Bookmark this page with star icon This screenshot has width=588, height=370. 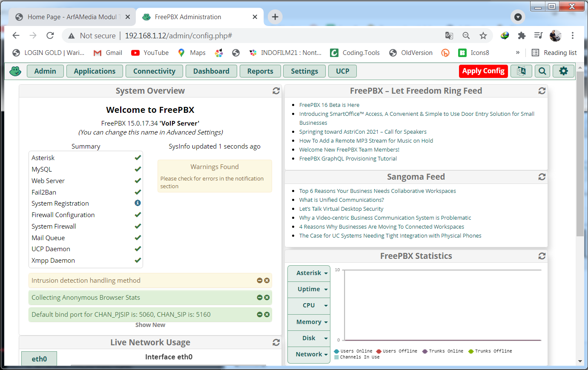(x=483, y=36)
